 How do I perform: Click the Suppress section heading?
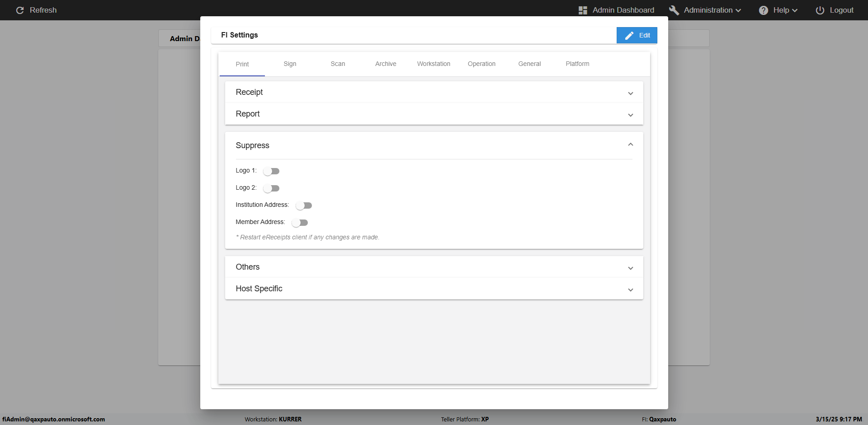point(252,145)
